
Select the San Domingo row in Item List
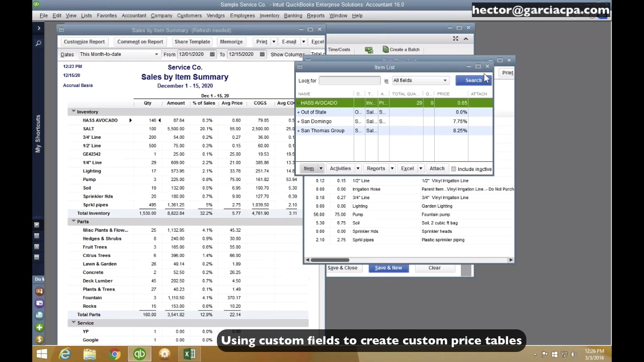pos(394,121)
